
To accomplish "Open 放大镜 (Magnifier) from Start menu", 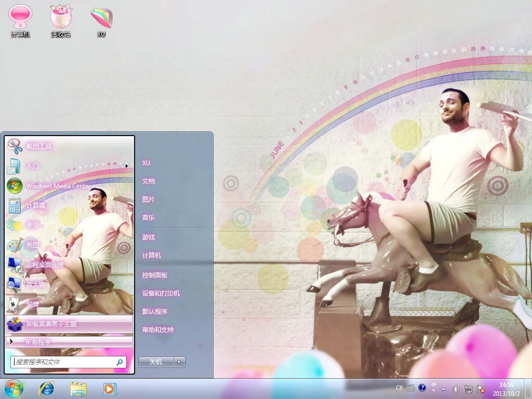I will 35,285.
